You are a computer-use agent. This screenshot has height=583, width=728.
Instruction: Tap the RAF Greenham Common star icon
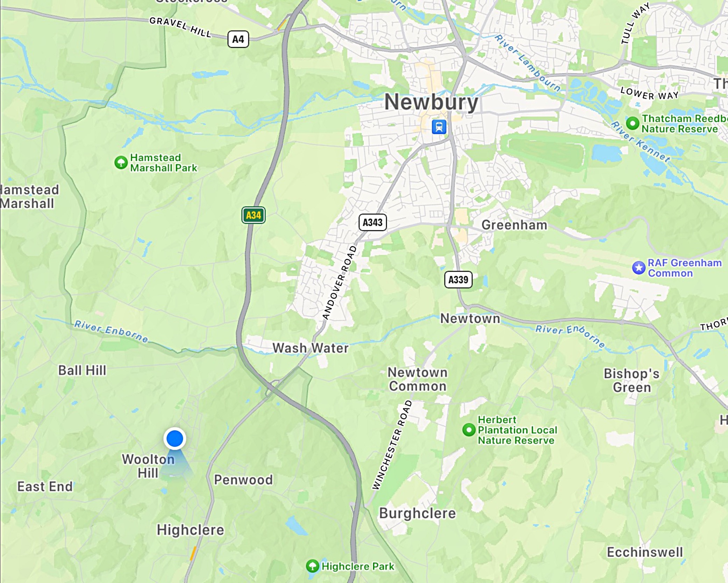pos(638,268)
